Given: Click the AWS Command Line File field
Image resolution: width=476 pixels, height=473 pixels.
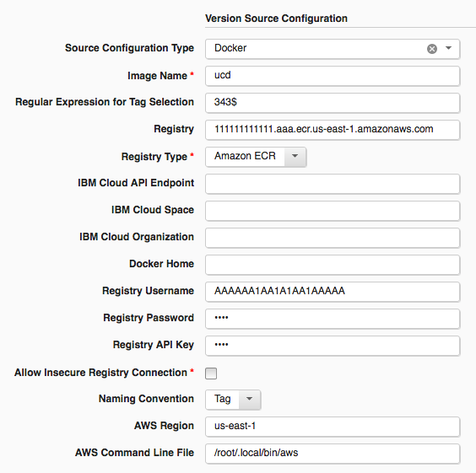Looking at the screenshot, I should point(333,454).
